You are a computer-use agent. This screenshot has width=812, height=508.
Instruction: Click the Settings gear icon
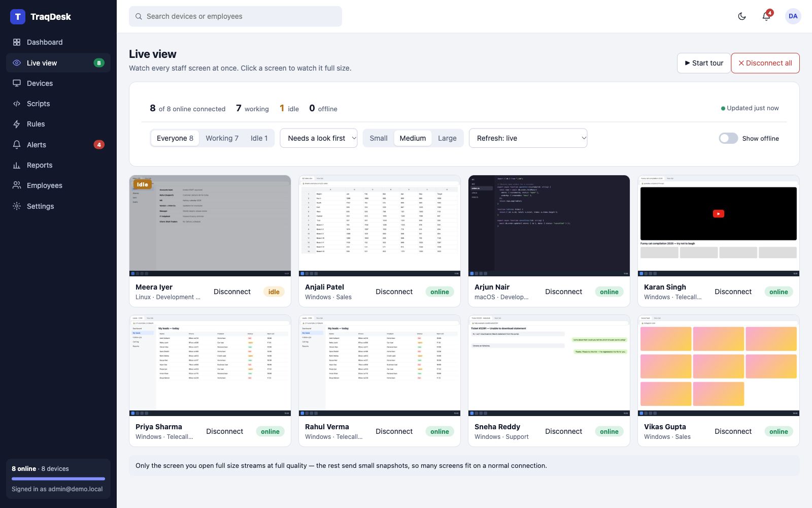coord(17,206)
